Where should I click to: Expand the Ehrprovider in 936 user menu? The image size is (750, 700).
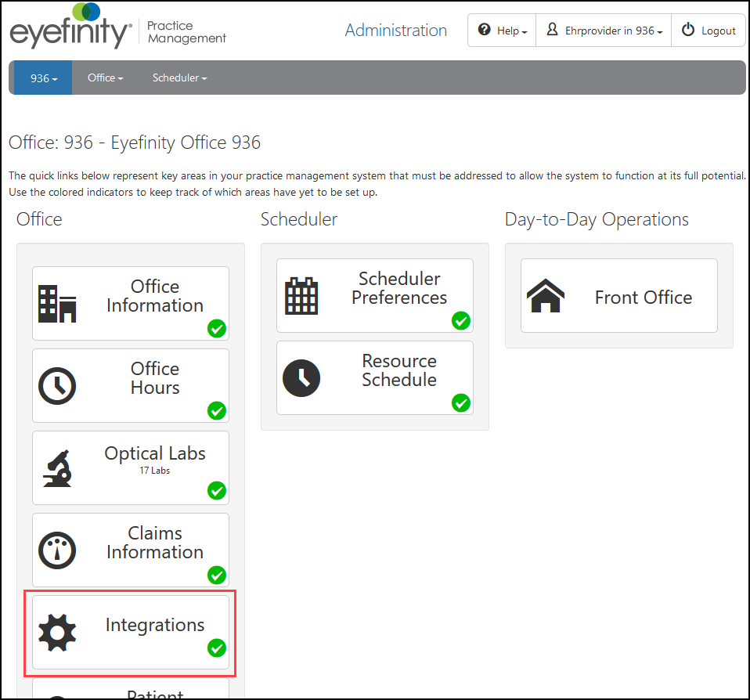point(604,31)
